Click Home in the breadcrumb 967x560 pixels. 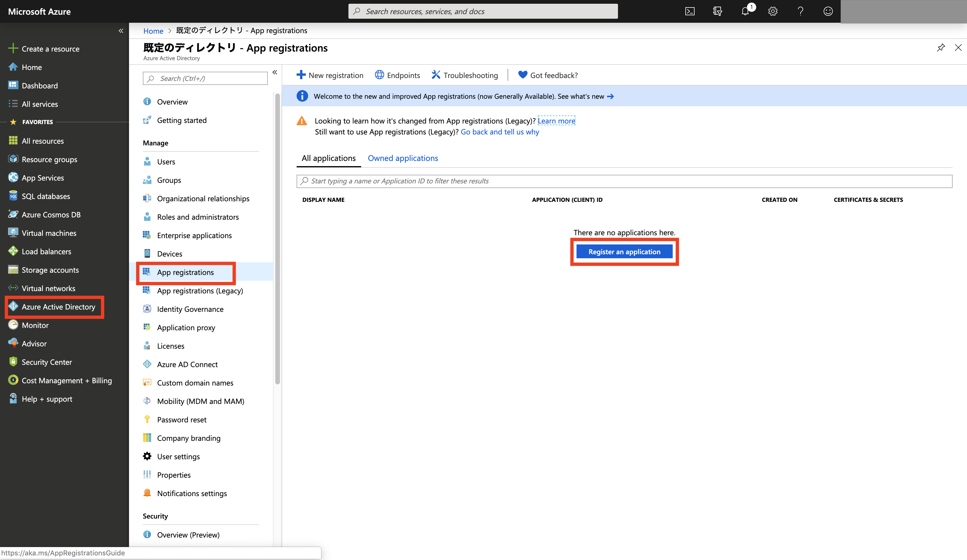tap(153, 31)
